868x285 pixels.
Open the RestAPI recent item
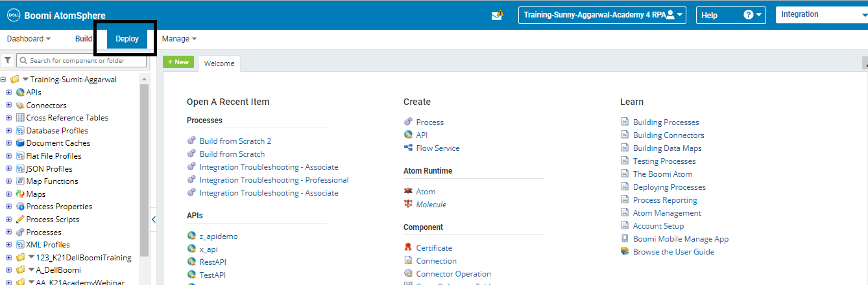213,262
